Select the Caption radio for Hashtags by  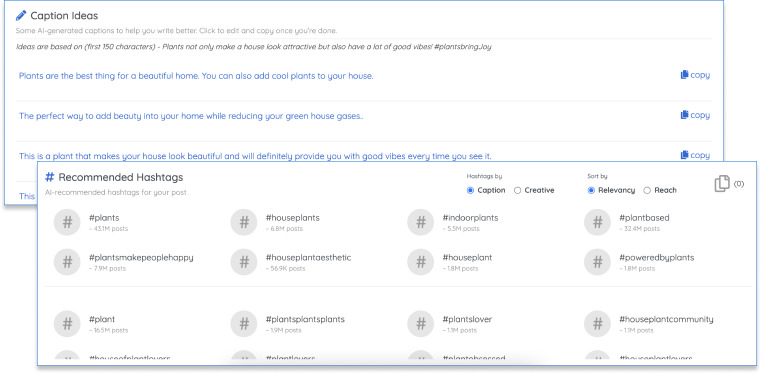pos(470,191)
